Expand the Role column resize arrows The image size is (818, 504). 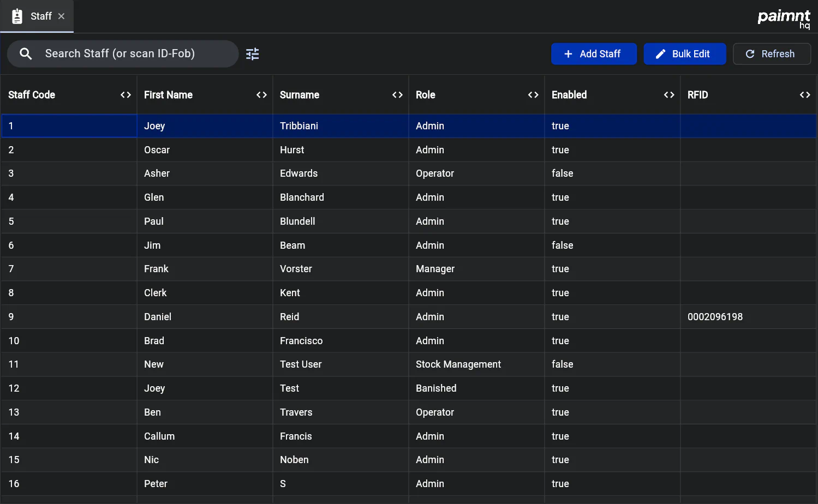tap(533, 95)
